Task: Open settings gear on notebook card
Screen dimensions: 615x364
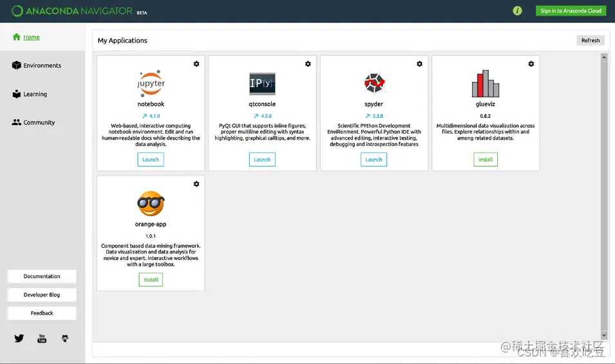Action: tap(196, 64)
